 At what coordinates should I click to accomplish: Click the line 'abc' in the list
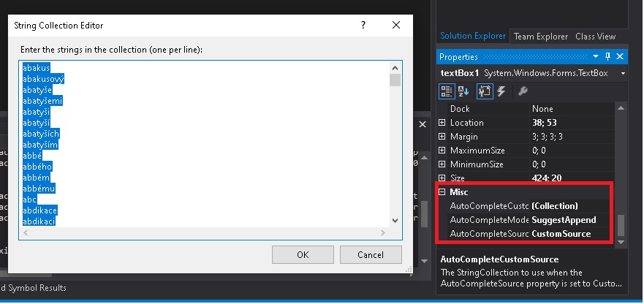(29, 199)
